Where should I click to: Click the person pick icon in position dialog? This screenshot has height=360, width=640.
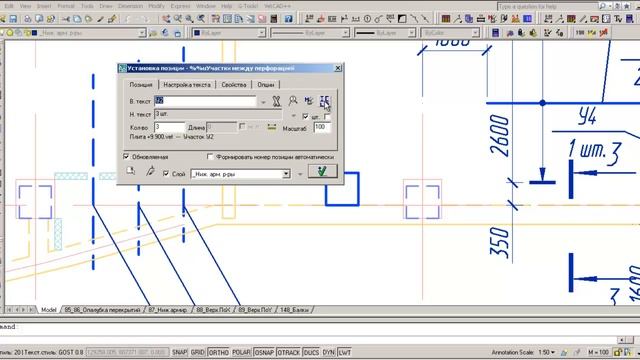(x=293, y=100)
